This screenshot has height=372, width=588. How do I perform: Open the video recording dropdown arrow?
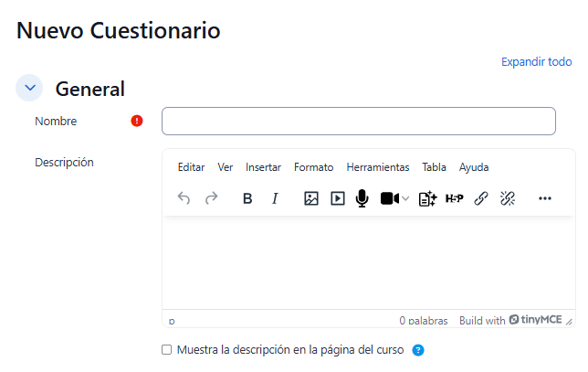click(x=405, y=198)
